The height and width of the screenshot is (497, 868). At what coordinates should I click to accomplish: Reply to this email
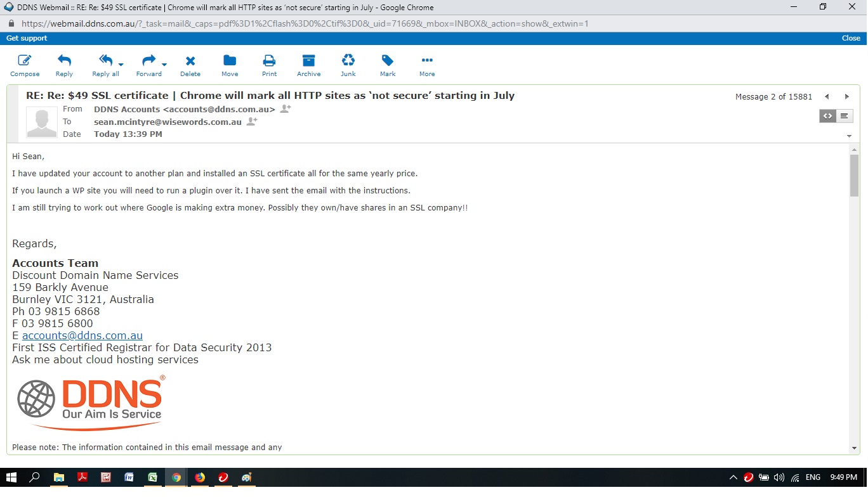tap(64, 65)
